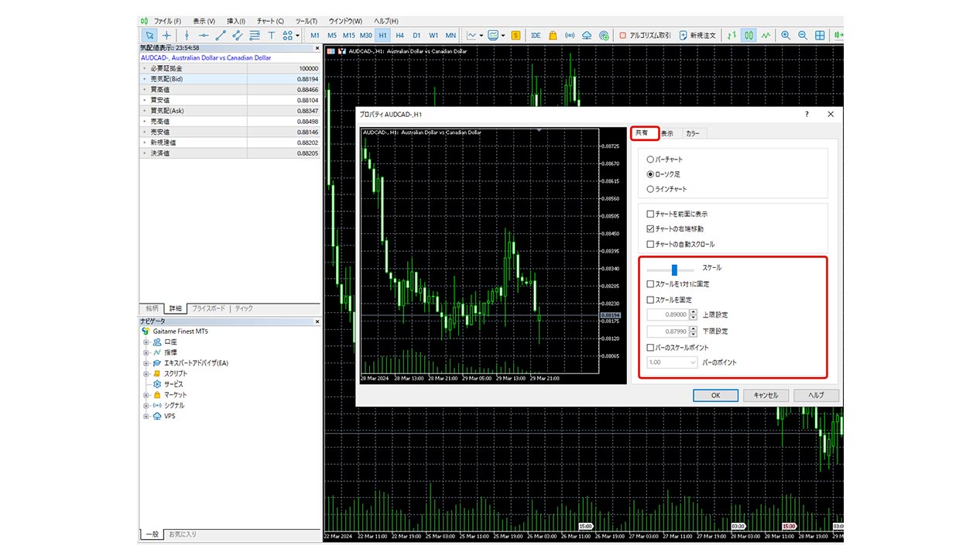
Task: Expand the マーケット tree node
Action: 146,395
